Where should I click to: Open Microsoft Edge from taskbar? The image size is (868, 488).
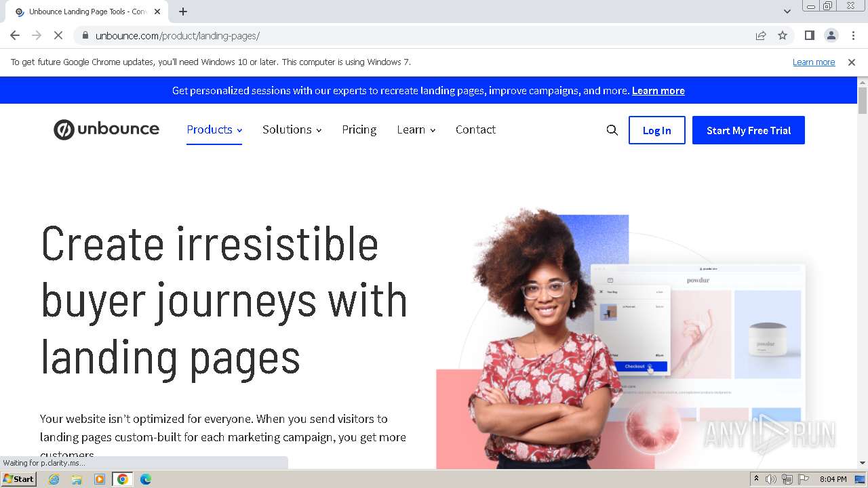pyautogui.click(x=146, y=479)
